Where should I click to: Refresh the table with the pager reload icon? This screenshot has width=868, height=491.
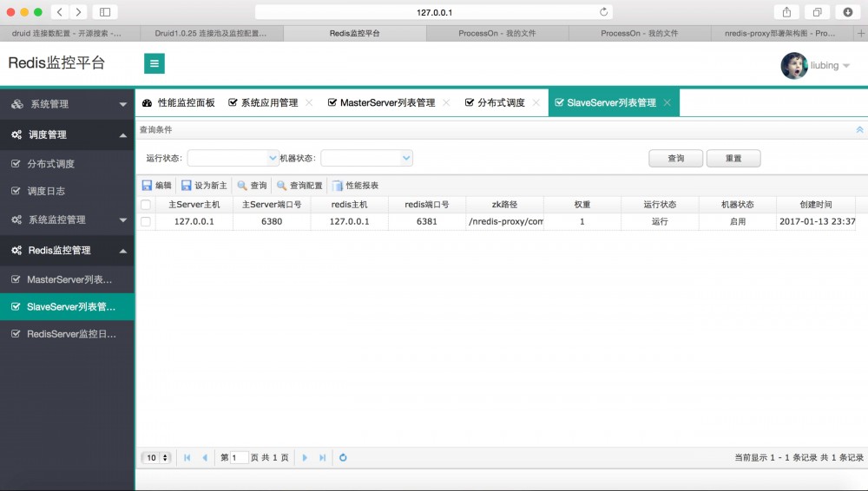(x=343, y=458)
